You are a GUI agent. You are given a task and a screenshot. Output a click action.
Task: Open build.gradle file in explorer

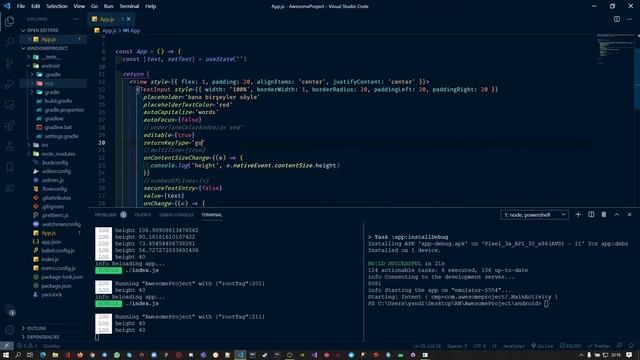pyautogui.click(x=58, y=101)
